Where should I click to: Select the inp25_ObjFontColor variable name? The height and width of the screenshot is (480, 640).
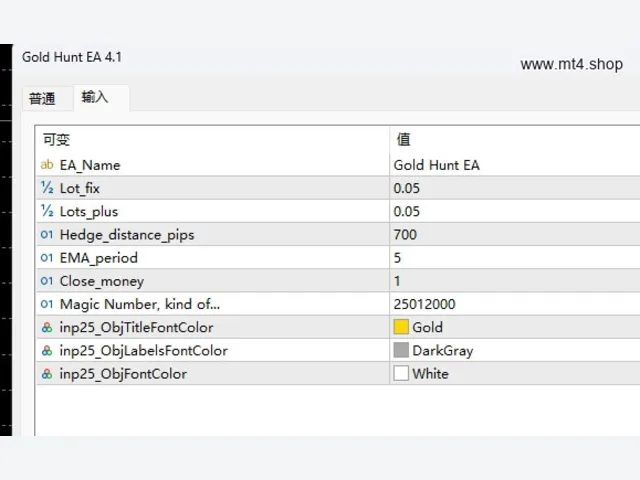tap(123, 374)
